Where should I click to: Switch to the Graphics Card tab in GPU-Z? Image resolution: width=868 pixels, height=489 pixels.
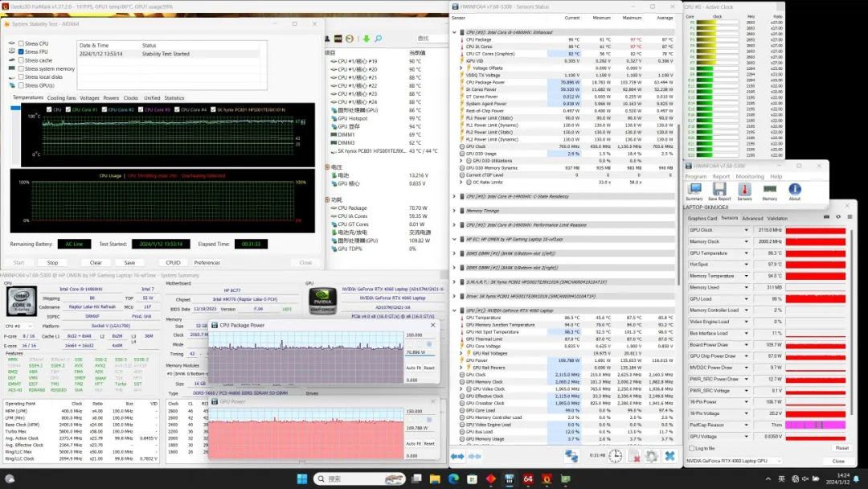click(x=702, y=218)
